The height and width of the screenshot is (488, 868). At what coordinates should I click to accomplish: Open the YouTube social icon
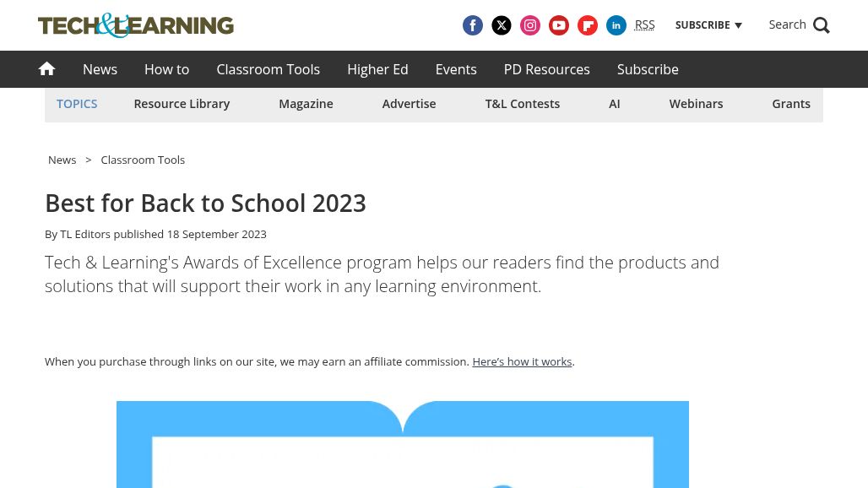(559, 25)
